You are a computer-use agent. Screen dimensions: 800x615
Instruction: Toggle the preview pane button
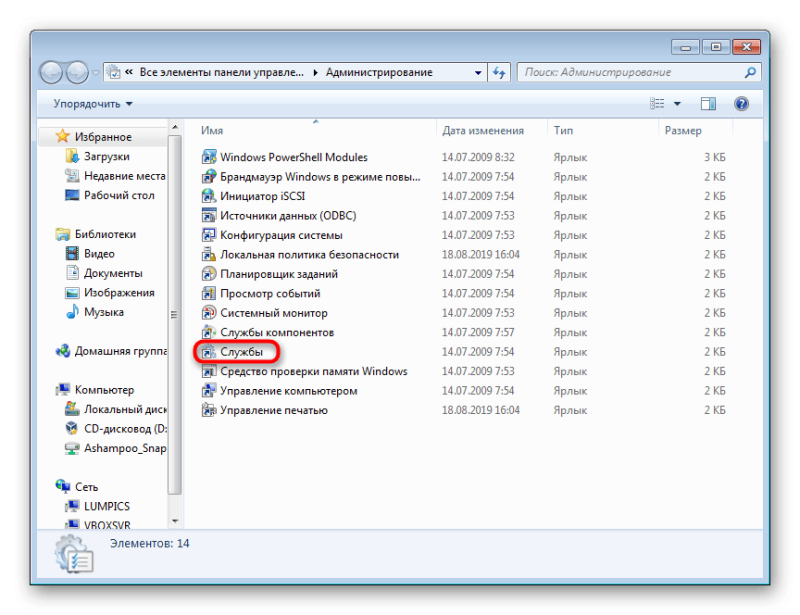pyautogui.click(x=708, y=104)
